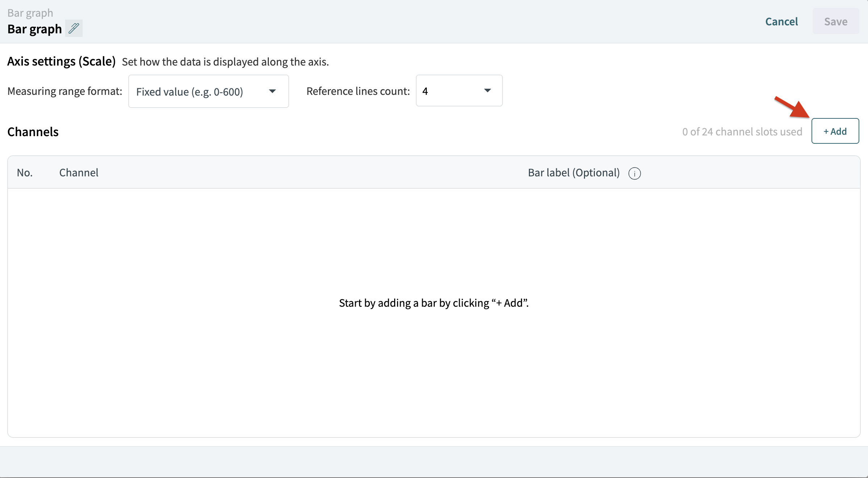868x478 pixels.
Task: Click the Save button
Action: tap(836, 21)
